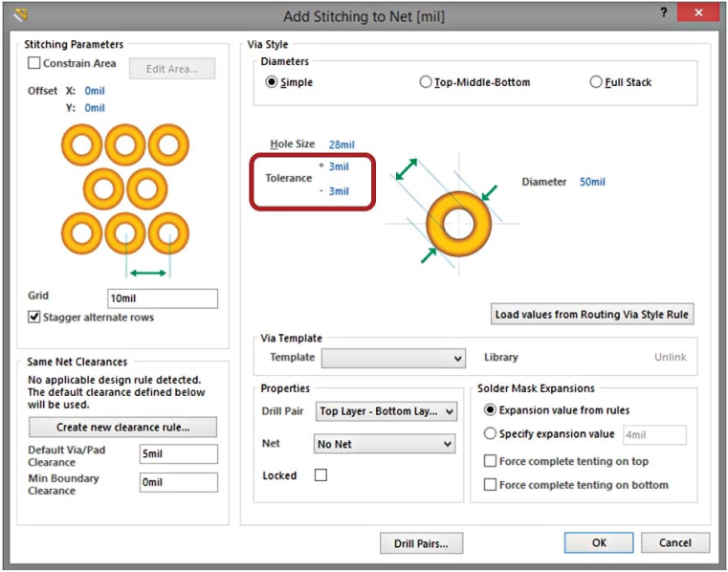Toggle Stagger alternate rows checkbox
The height and width of the screenshot is (572, 728).
(35, 317)
